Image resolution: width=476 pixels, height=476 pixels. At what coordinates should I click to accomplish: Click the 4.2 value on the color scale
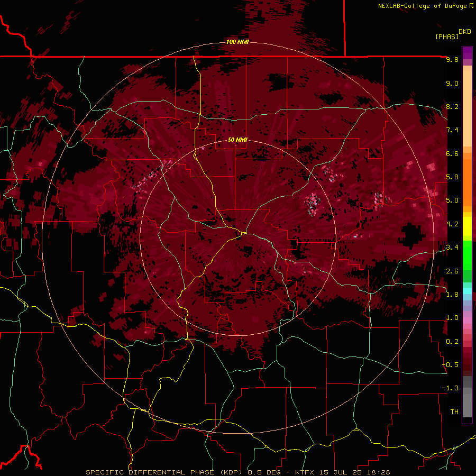point(452,224)
